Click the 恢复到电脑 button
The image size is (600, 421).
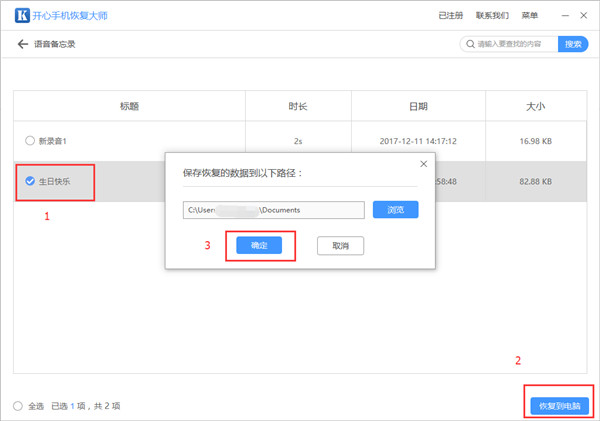coord(559,405)
